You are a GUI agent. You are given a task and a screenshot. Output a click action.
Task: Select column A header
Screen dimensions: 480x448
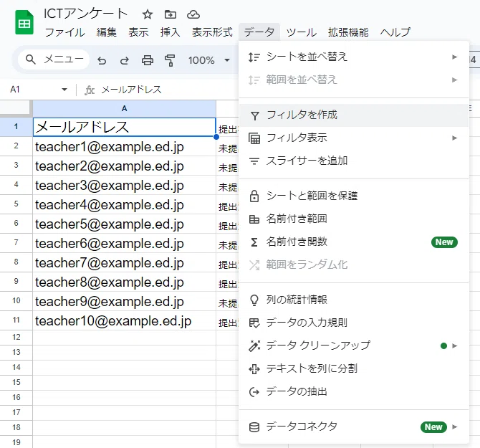(124, 108)
